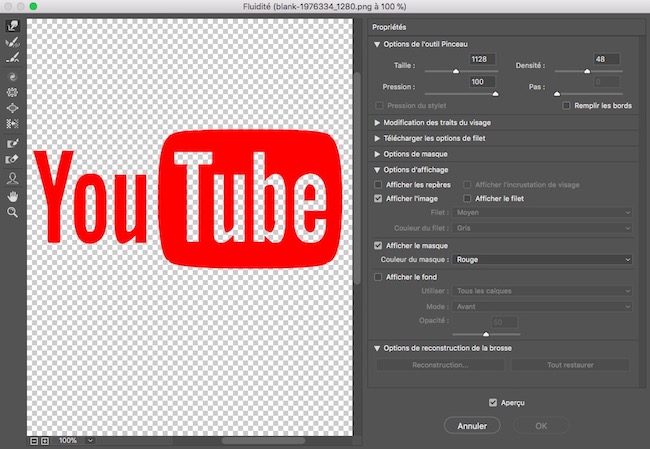The height and width of the screenshot is (449, 650).
Task: Expand Télécharger les options de filet
Action: tap(377, 138)
